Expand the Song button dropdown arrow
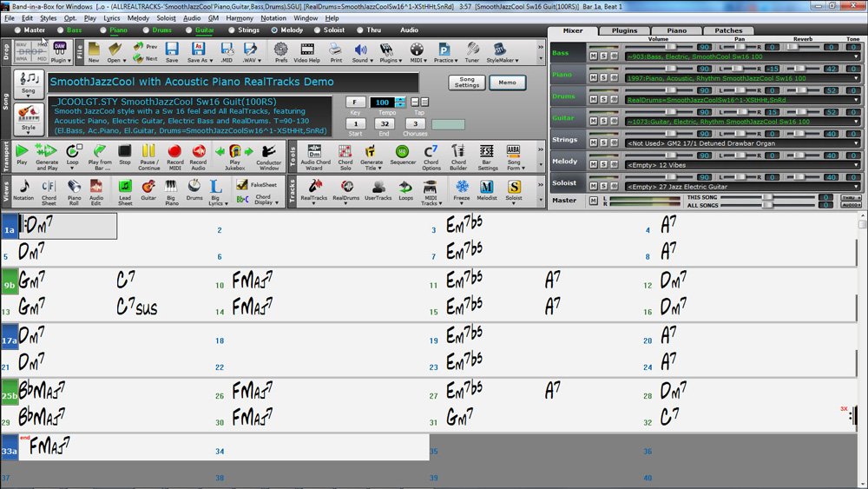 pos(29,96)
